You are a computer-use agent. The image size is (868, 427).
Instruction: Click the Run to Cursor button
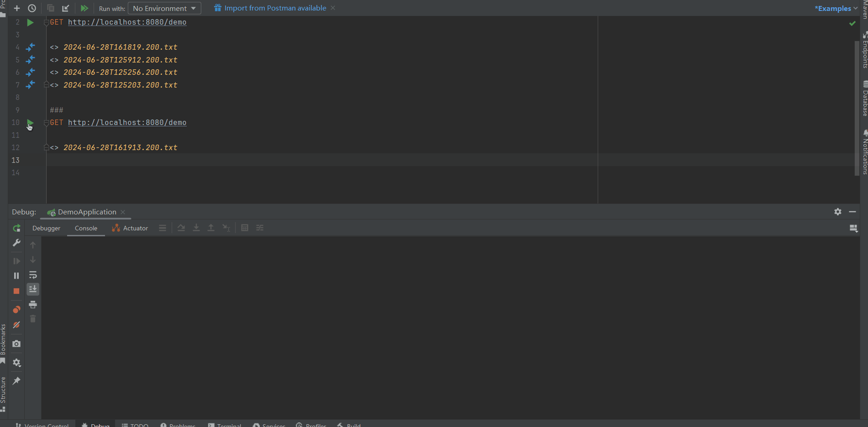point(226,228)
